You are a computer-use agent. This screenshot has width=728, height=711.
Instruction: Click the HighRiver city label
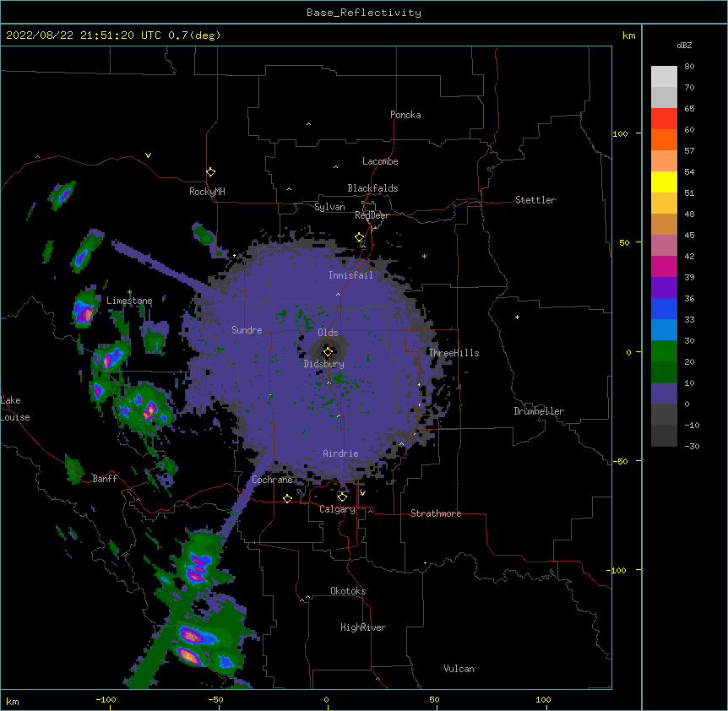pos(363,627)
